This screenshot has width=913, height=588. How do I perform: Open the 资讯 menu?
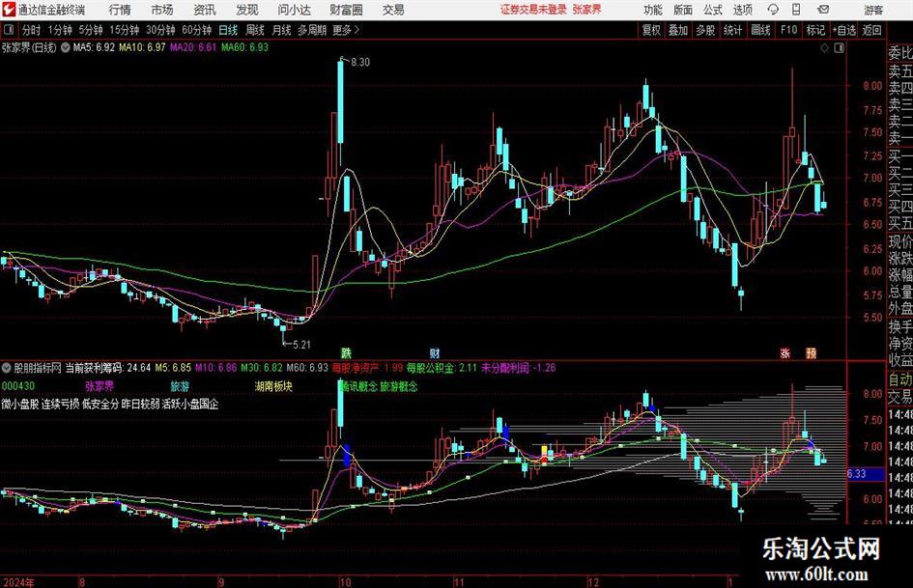(x=205, y=10)
